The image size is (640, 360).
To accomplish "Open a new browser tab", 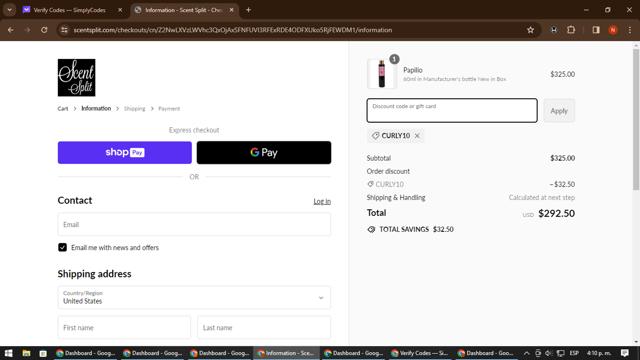I will [x=248, y=10].
